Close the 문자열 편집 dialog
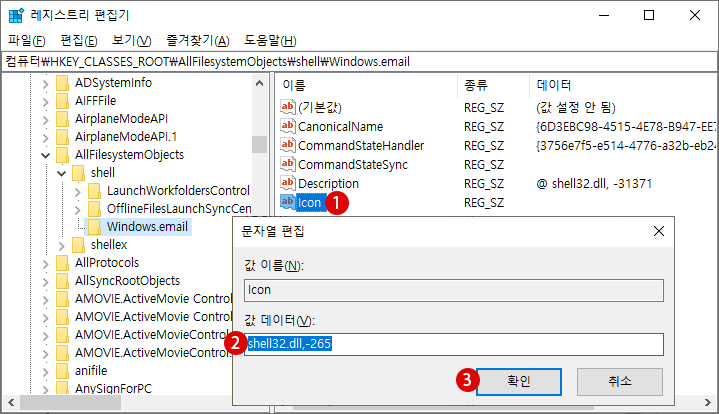Viewport: 719px width, 414px height. click(659, 231)
